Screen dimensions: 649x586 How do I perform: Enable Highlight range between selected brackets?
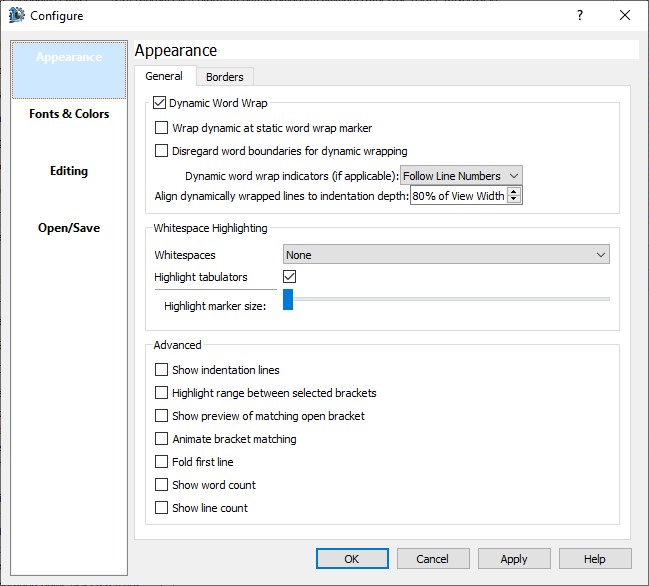coord(161,392)
